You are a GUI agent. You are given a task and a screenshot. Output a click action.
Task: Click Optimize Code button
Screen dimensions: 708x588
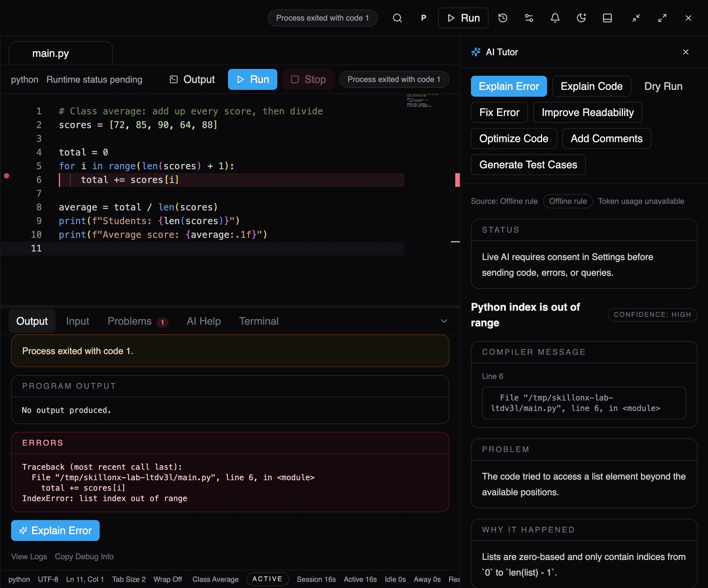click(513, 139)
